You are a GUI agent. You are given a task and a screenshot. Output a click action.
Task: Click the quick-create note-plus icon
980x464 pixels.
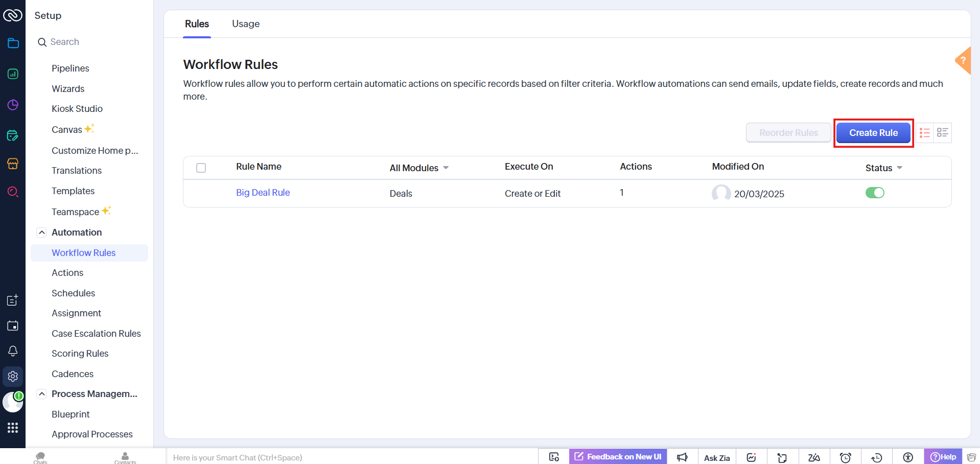click(13, 300)
